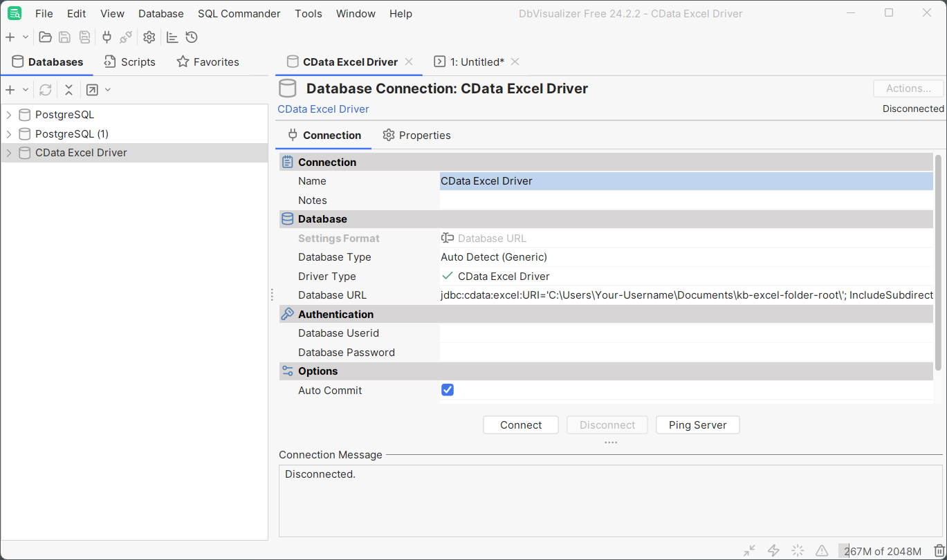The image size is (947, 560).
Task: Run garbage collection via trash can icon
Action: pyautogui.click(x=939, y=550)
